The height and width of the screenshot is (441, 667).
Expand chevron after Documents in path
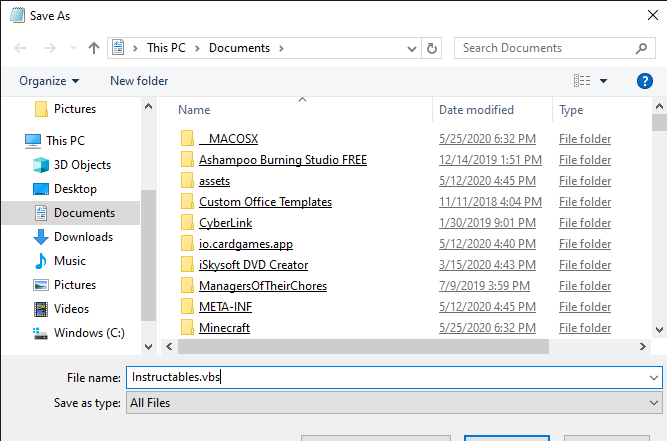(281, 48)
